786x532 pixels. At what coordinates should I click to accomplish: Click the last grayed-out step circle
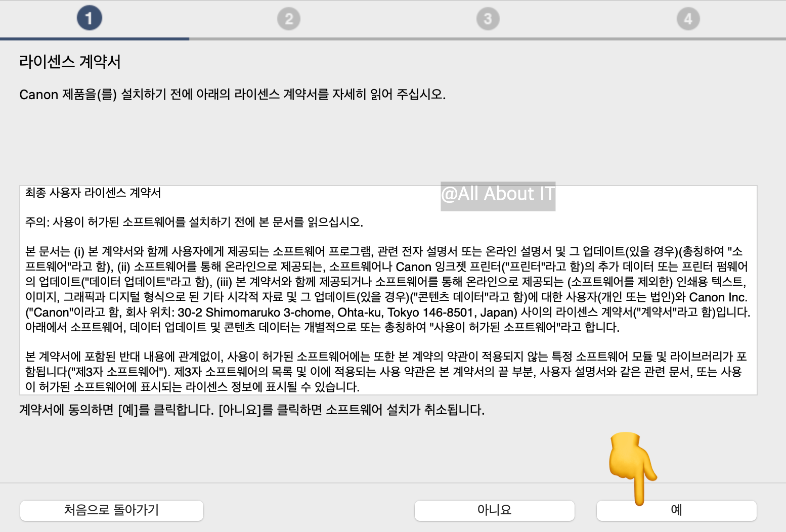click(x=688, y=18)
